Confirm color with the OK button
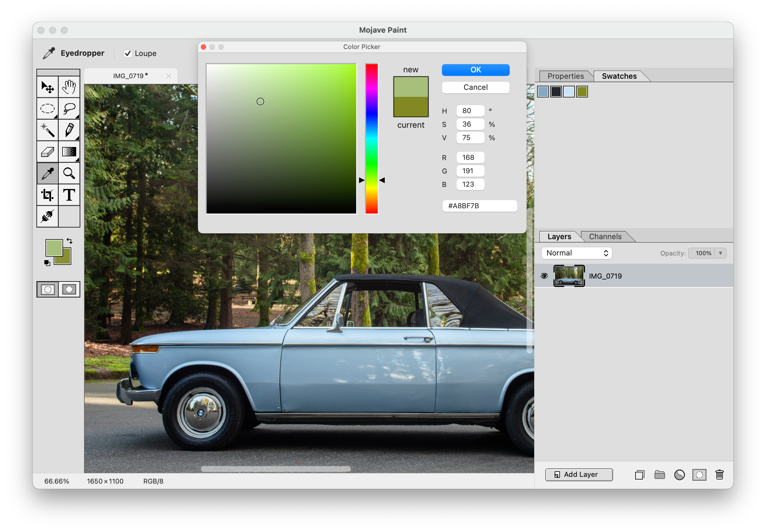Image resolution: width=766 pixels, height=532 pixels. pyautogui.click(x=476, y=70)
